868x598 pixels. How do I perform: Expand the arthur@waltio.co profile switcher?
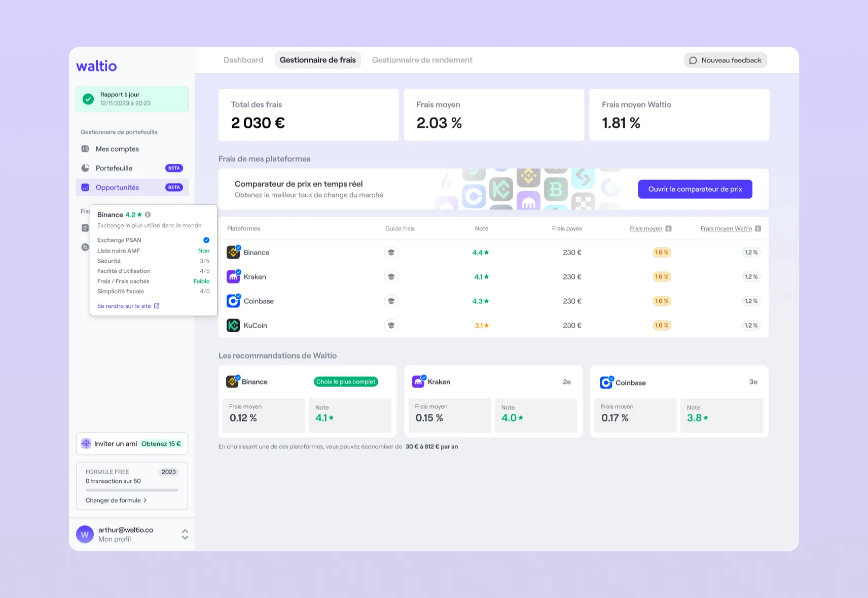tap(185, 534)
